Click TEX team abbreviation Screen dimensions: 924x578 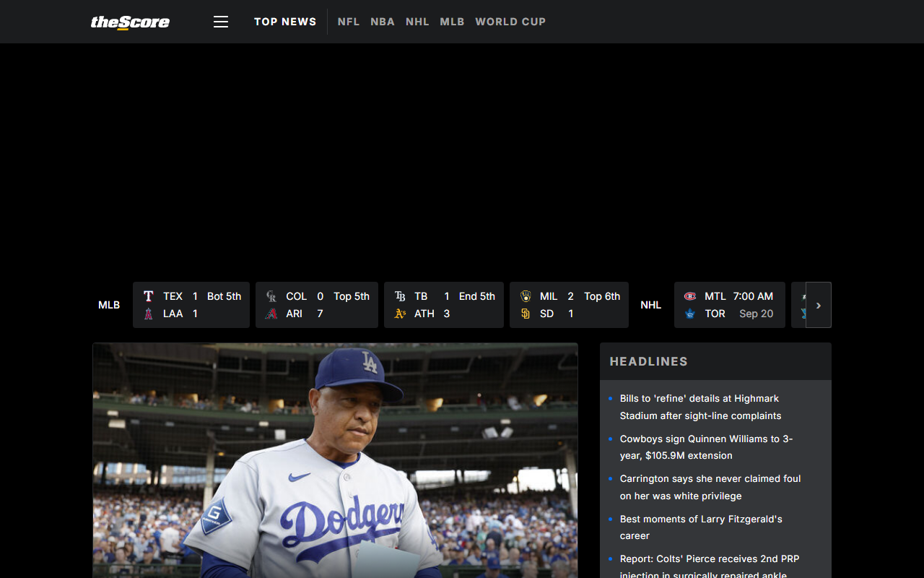point(173,296)
